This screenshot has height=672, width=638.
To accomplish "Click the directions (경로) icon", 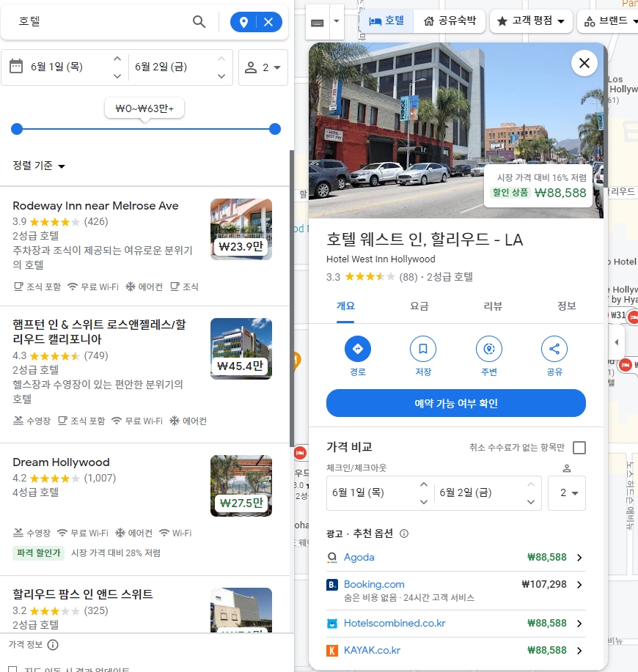I will click(x=357, y=349).
